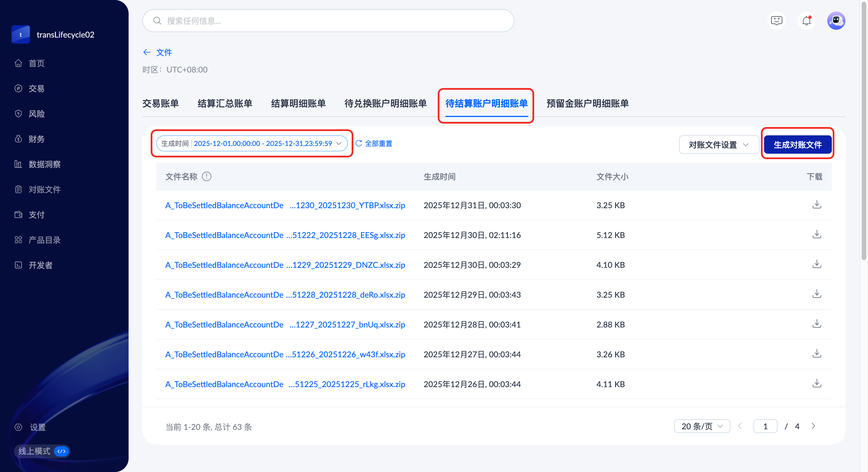
Task: Open the 对账文件设置 dropdown
Action: pos(718,145)
